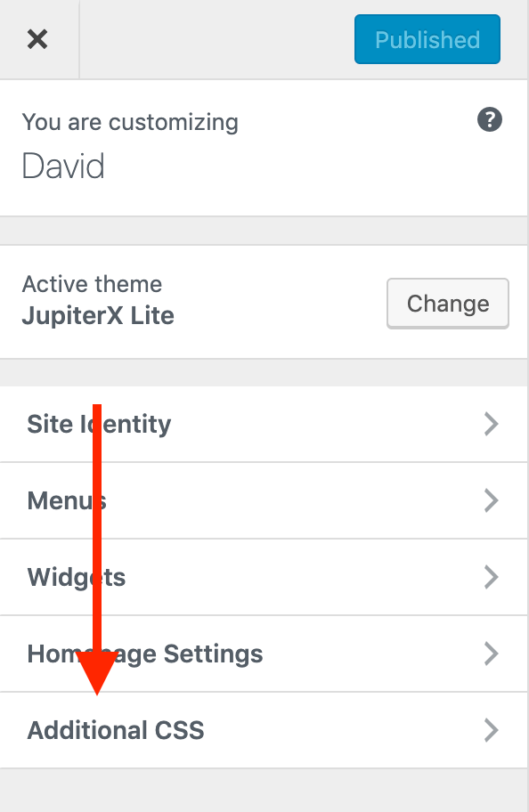Select the You are customizing header area
529x812 pixels.
click(x=130, y=122)
